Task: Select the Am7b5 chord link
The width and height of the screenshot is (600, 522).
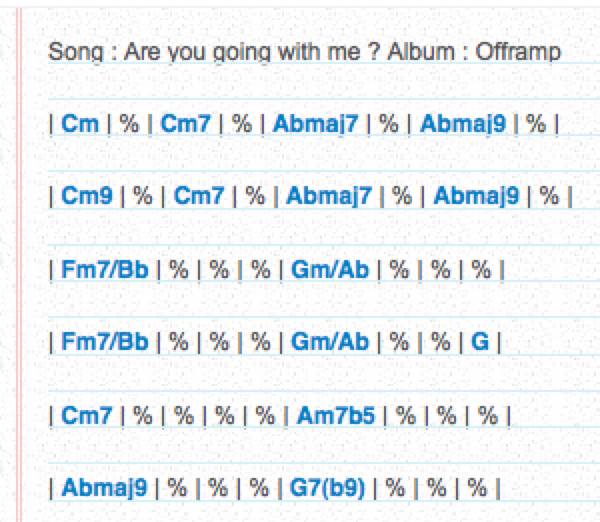Action: [336, 415]
